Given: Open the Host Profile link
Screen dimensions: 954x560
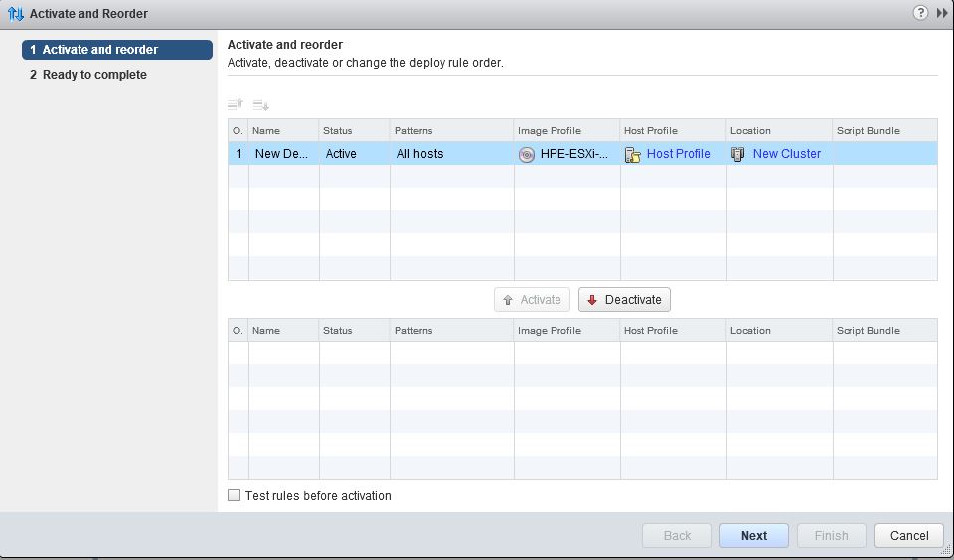Looking at the screenshot, I should 678,154.
